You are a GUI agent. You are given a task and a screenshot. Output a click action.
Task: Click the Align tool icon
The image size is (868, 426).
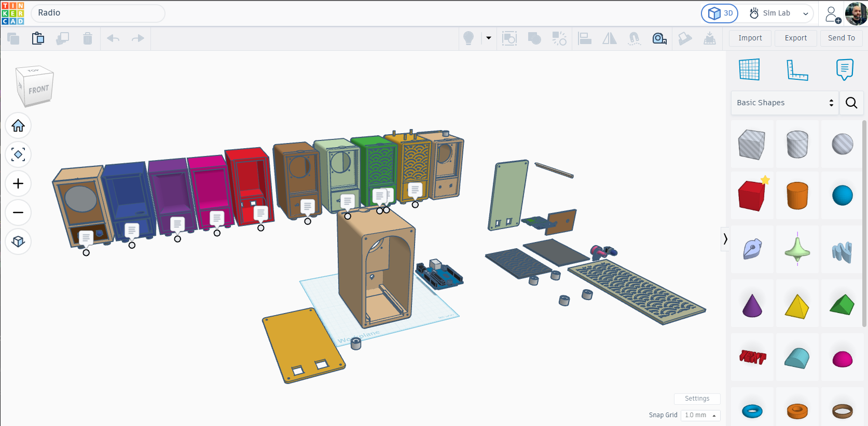click(x=585, y=38)
